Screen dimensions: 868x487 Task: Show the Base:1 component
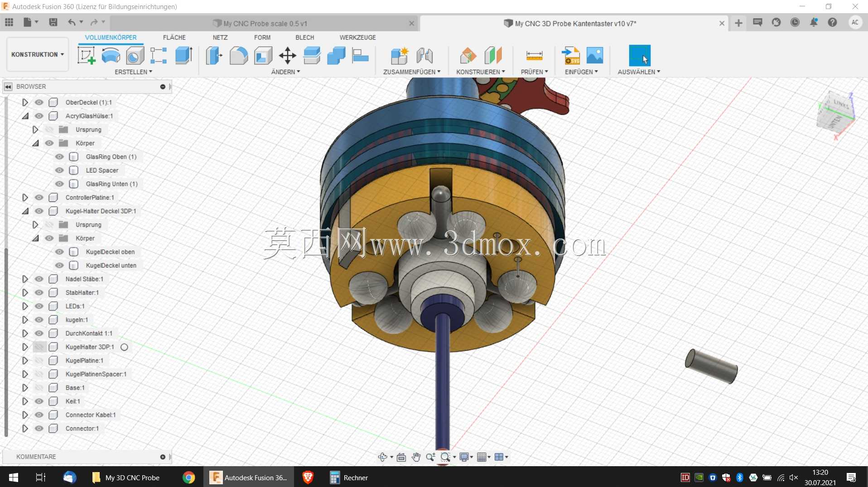click(39, 387)
